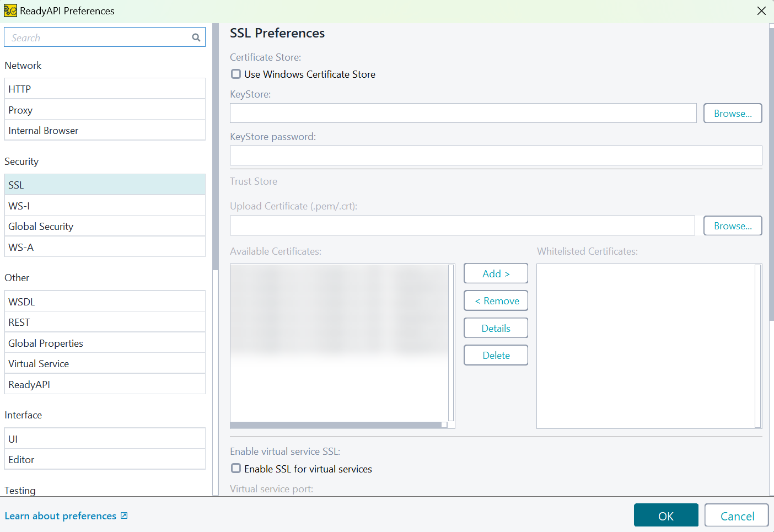Go to Global Security settings
The width and height of the screenshot is (774, 532).
104,227
